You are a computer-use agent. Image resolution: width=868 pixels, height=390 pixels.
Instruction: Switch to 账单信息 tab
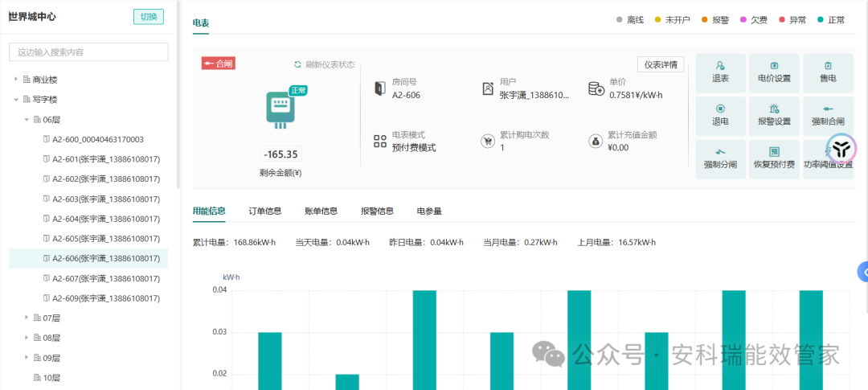[x=321, y=211]
